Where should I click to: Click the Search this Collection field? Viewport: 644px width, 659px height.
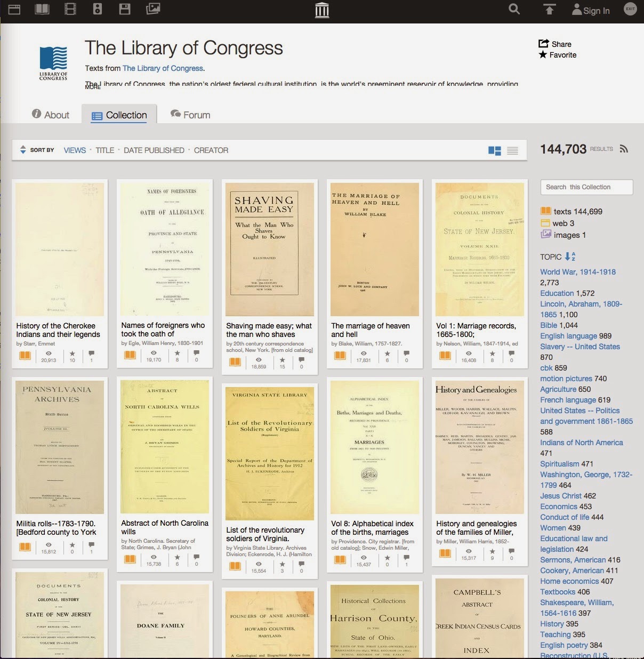(x=586, y=187)
